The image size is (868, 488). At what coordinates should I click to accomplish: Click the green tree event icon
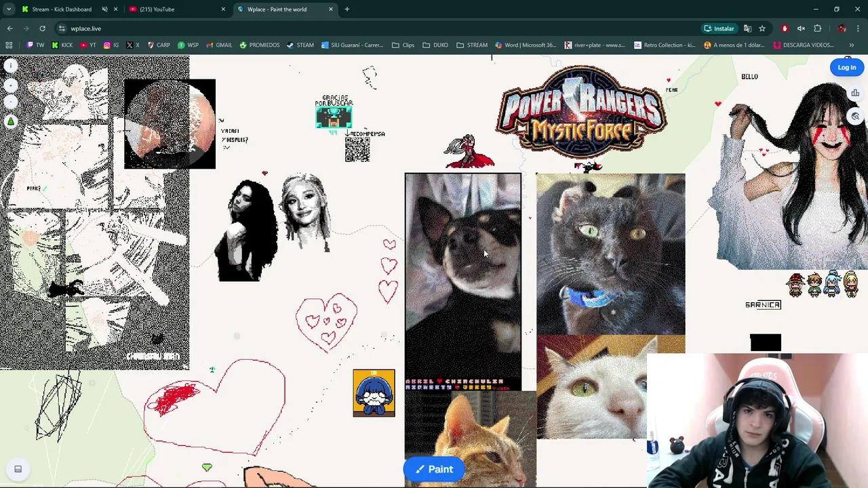click(11, 121)
